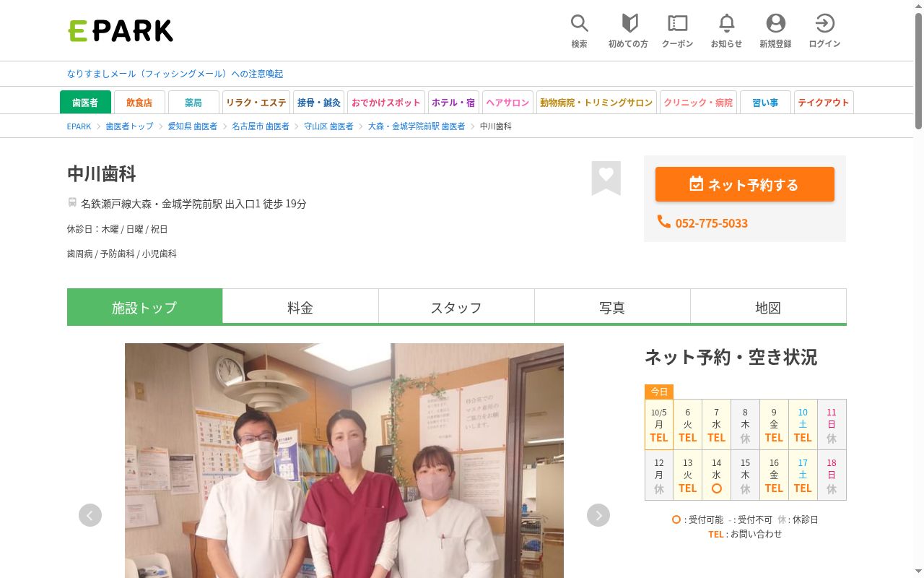Click the 8 木 closed-day cell
This screenshot has width=924, height=578.
tap(745, 425)
